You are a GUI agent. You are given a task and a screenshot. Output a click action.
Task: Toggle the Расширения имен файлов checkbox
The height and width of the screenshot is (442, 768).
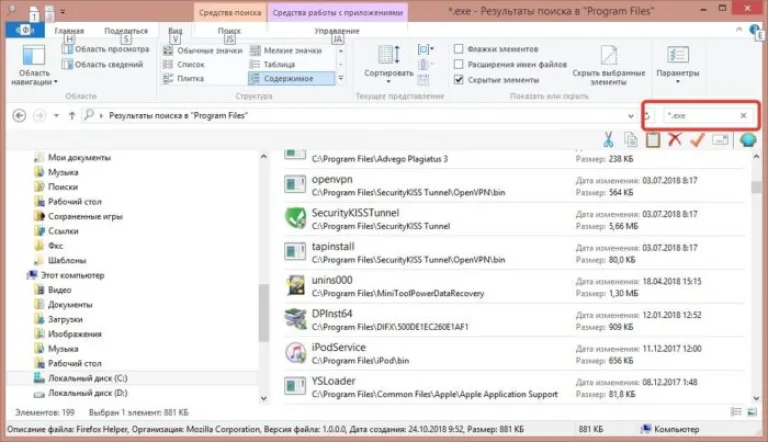458,64
